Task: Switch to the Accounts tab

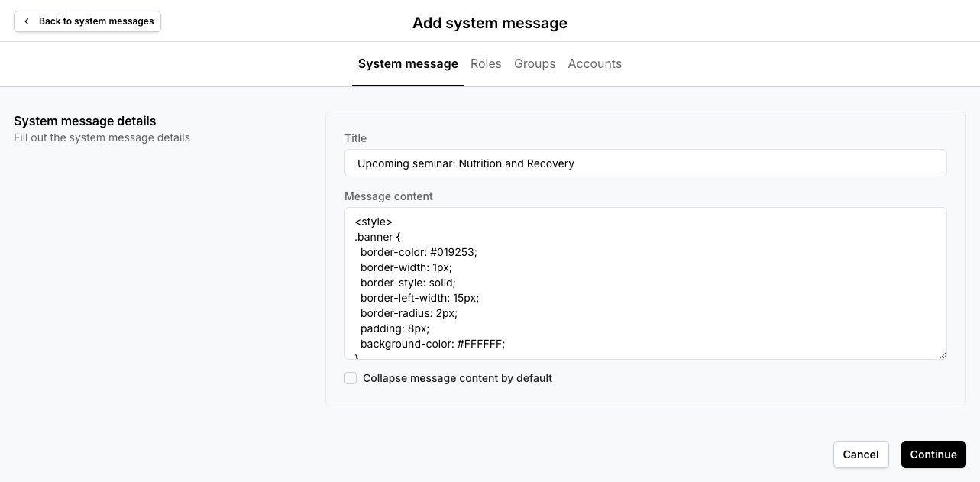Action: pos(594,64)
